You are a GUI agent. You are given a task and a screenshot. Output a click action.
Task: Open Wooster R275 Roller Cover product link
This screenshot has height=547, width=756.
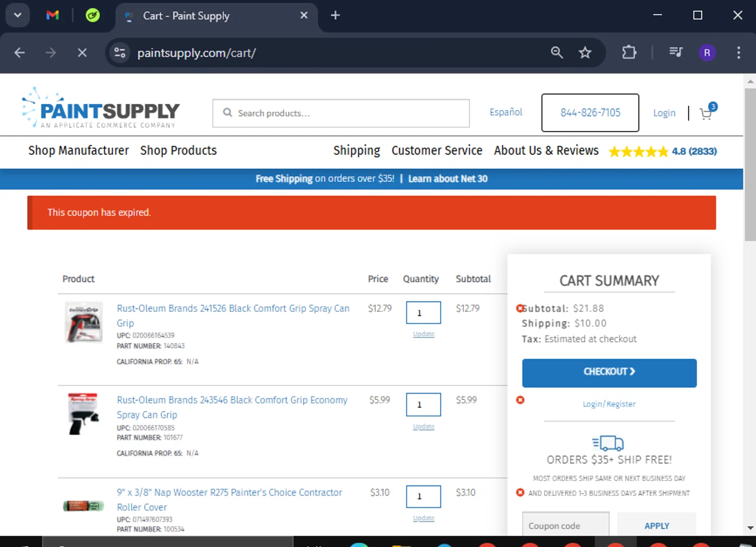pyautogui.click(x=229, y=500)
